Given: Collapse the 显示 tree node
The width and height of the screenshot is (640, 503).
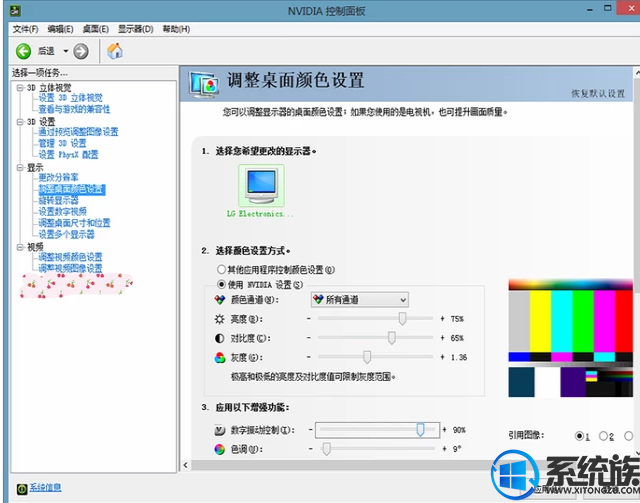Looking at the screenshot, I should (20, 167).
